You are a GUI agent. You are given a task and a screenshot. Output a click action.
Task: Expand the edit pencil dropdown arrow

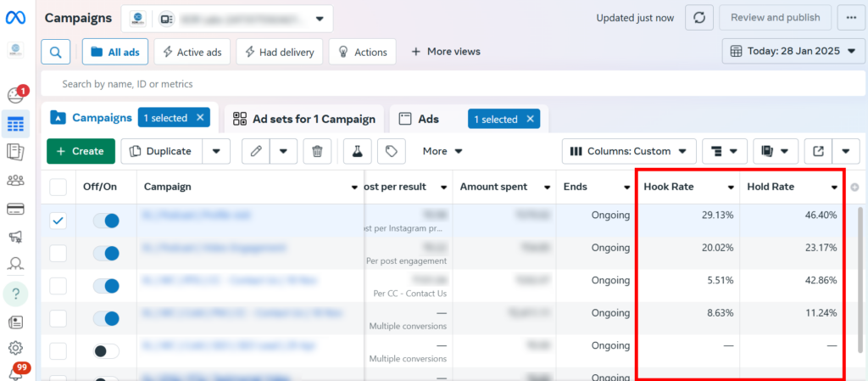(283, 151)
